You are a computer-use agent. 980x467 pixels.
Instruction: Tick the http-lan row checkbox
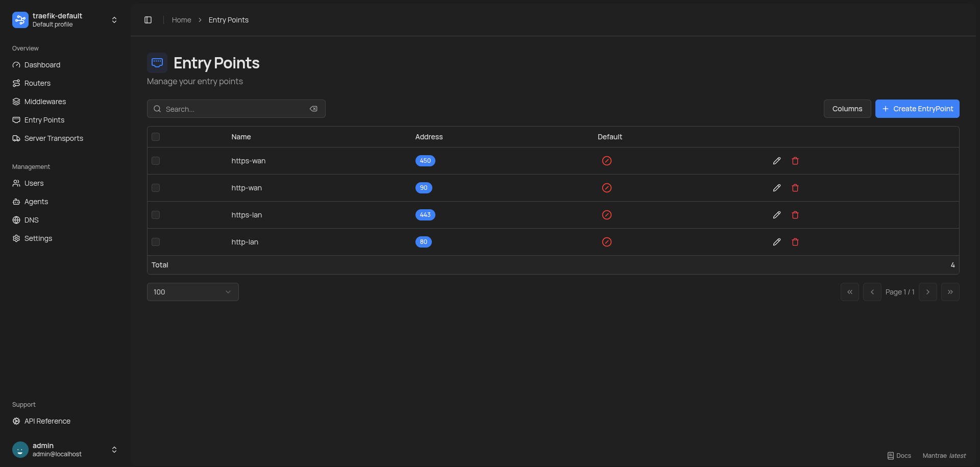click(156, 242)
